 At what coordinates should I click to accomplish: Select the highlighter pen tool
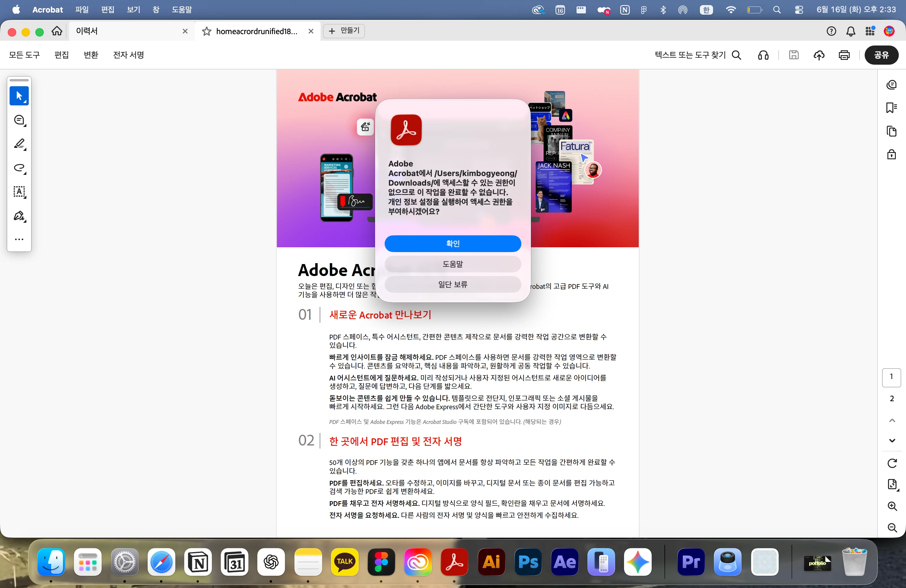(x=19, y=144)
